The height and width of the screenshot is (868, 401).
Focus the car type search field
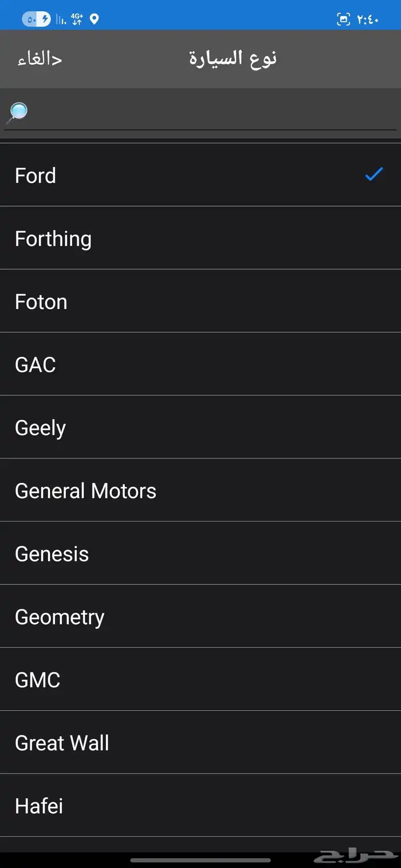200,113
